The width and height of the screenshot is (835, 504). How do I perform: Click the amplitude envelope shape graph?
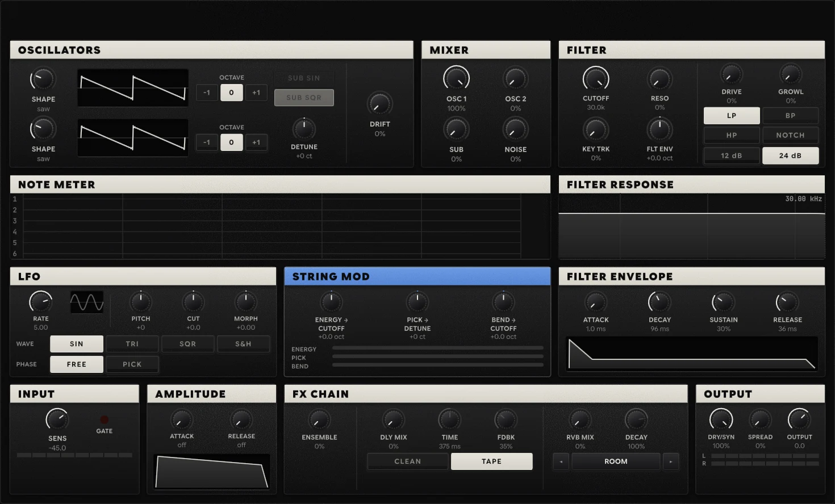pyautogui.click(x=211, y=471)
